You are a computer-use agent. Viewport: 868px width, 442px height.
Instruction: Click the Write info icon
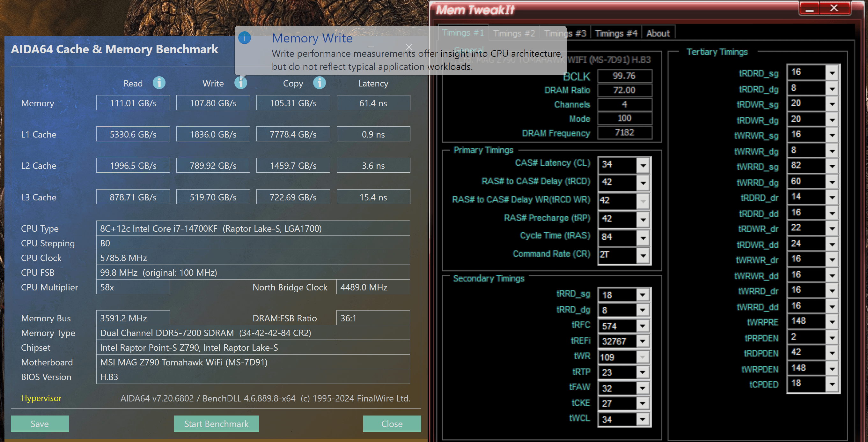(x=240, y=83)
